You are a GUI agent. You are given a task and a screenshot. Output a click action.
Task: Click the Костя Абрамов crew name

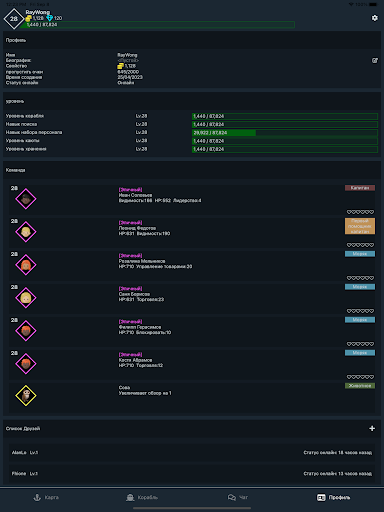[135, 360]
